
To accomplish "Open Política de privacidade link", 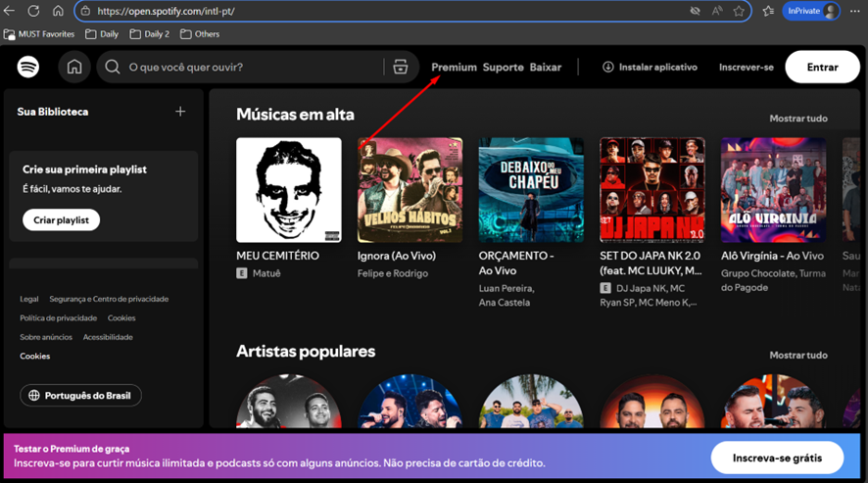I will point(58,318).
